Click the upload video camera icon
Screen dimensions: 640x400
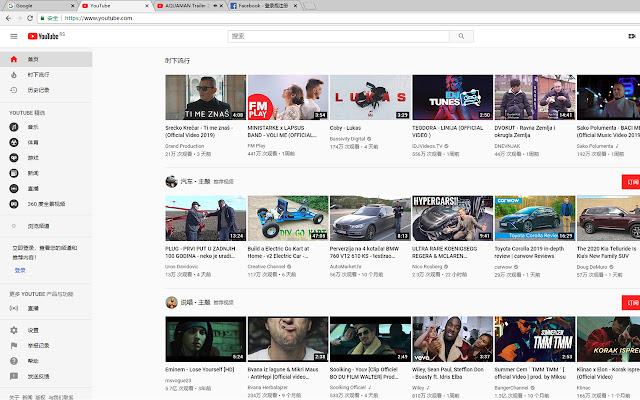tap(631, 37)
